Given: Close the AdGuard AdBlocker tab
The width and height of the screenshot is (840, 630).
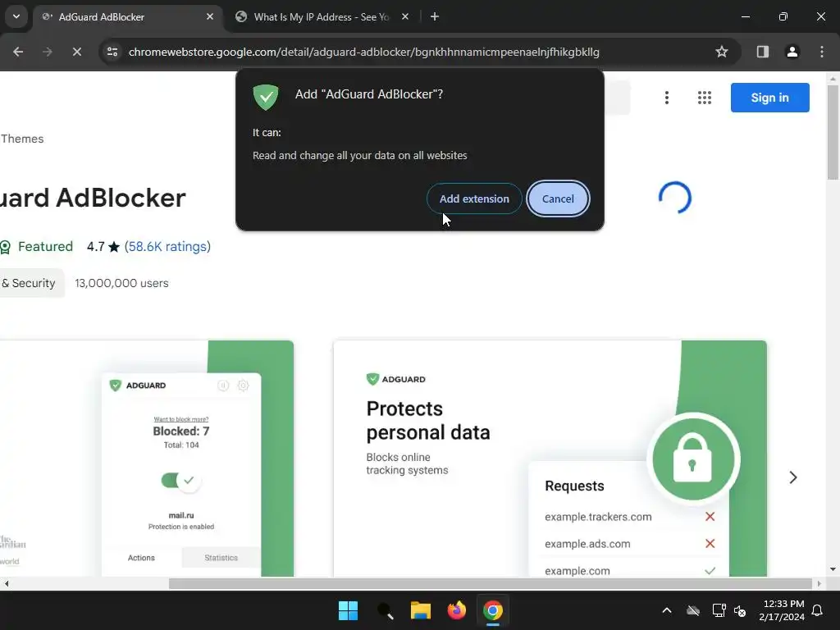Looking at the screenshot, I should [210, 17].
